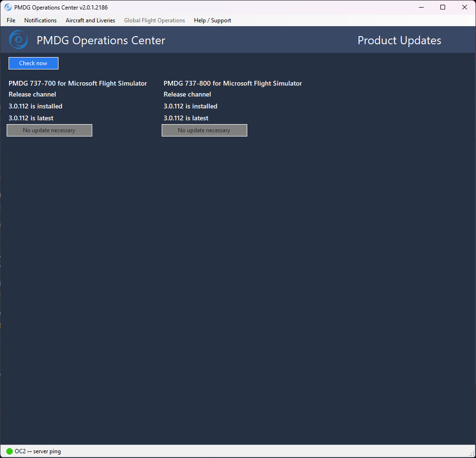Click '3.0.112 is installed' for the 737-700
This screenshot has height=458, width=476.
(x=36, y=107)
